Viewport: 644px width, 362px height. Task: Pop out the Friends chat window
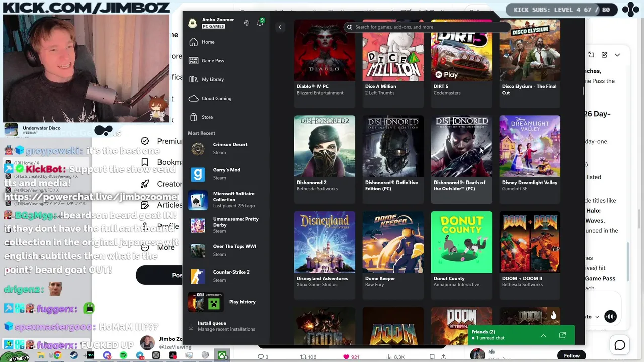(x=562, y=335)
